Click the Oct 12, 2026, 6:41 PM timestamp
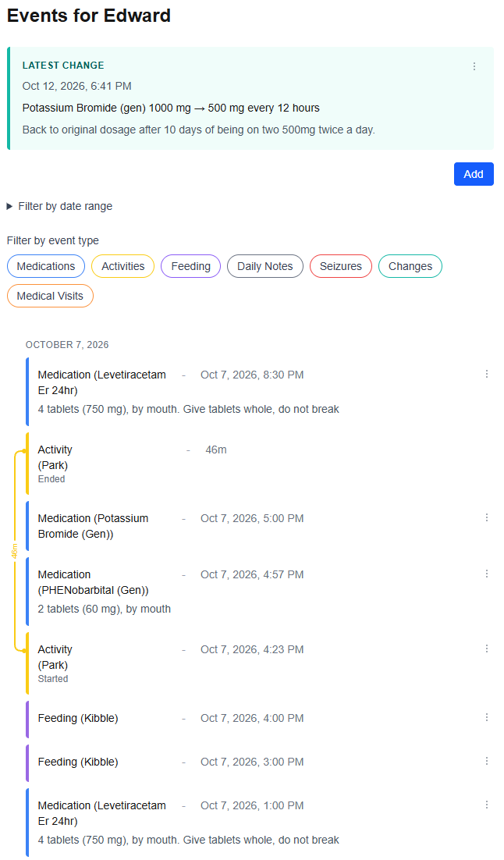 coord(76,86)
